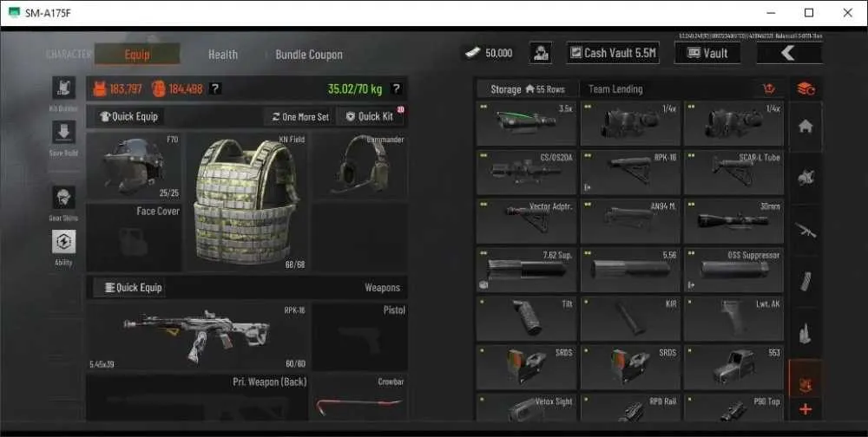
Task: Select the ammo bullets category icon
Action: click(806, 332)
